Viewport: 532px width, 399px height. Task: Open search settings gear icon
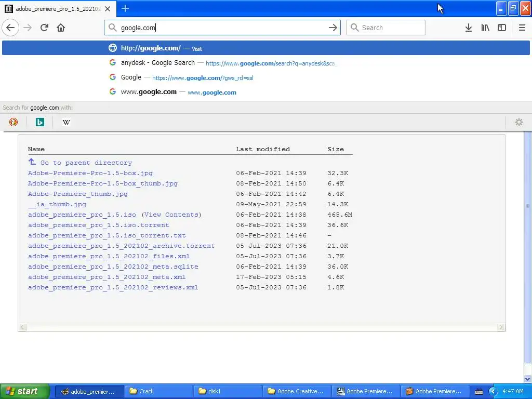[519, 122]
